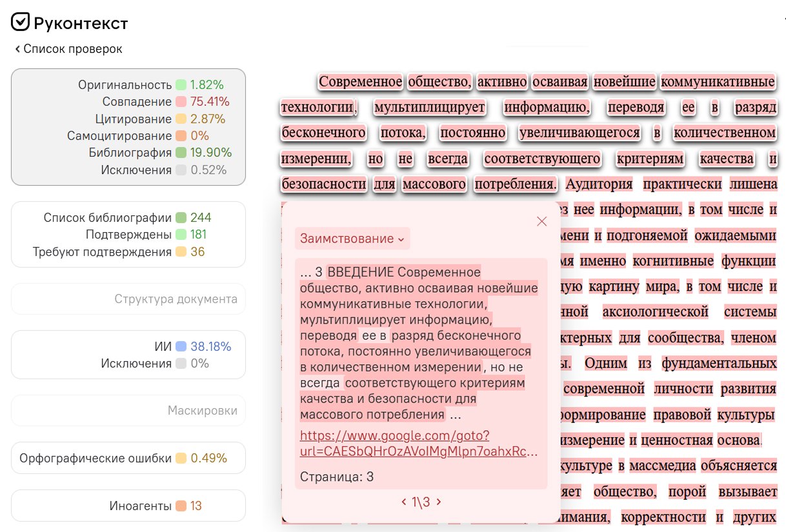Click highlighted word Современное in document

pyautogui.click(x=361, y=82)
